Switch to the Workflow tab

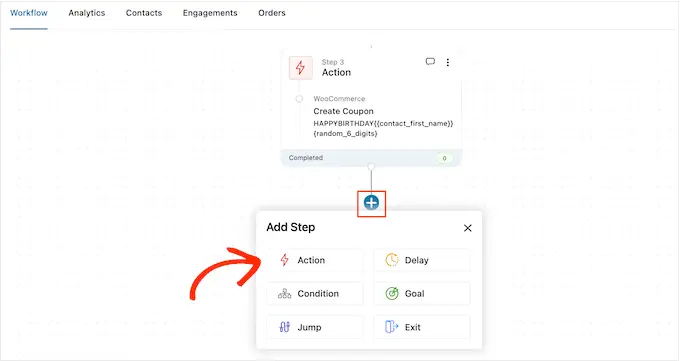(29, 13)
